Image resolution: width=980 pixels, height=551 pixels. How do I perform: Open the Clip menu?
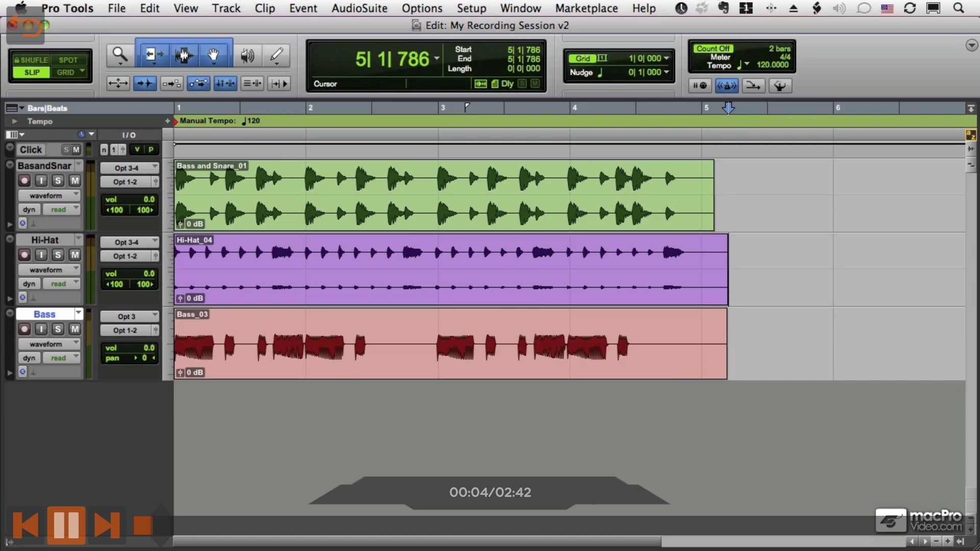click(264, 8)
